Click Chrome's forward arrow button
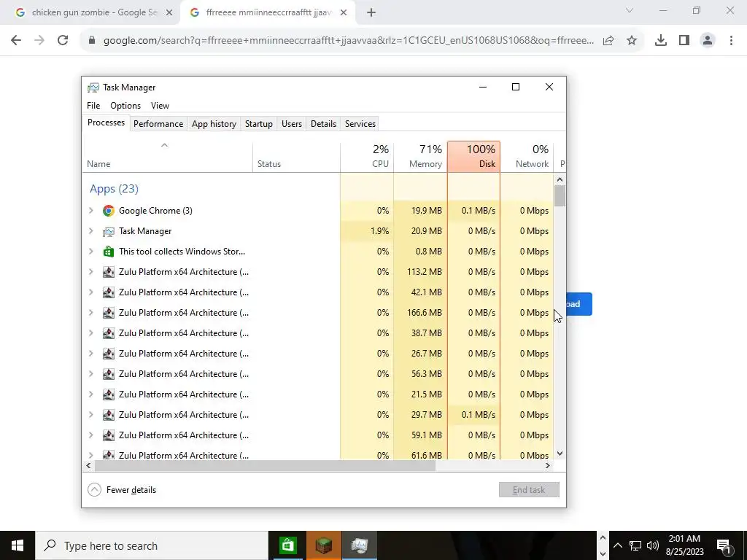This screenshot has width=747, height=560. pos(39,41)
